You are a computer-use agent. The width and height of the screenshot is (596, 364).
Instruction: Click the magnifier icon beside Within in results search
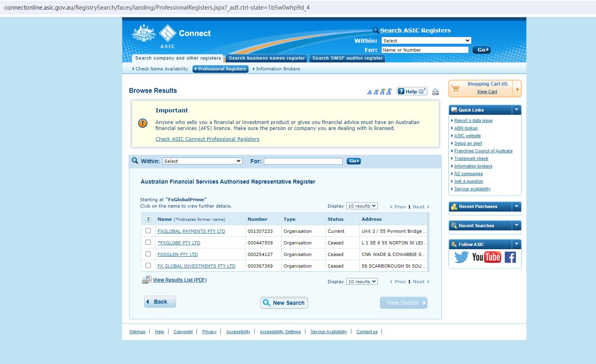(135, 161)
